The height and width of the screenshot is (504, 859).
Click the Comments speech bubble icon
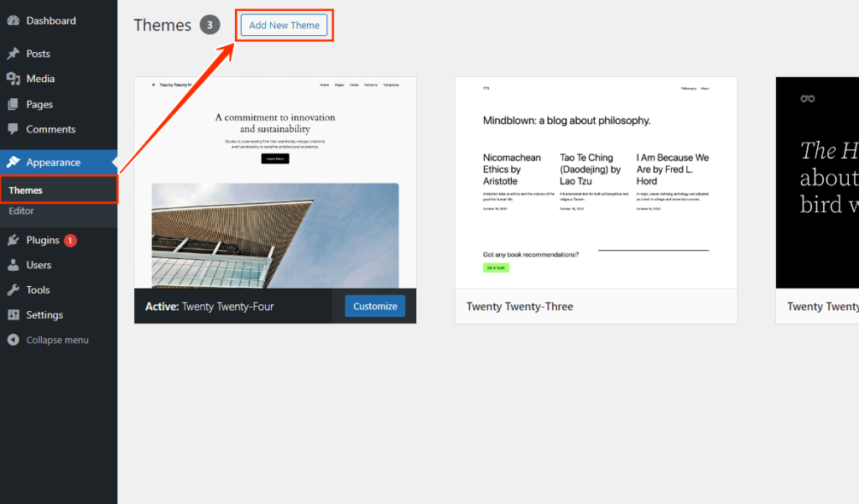pos(13,129)
